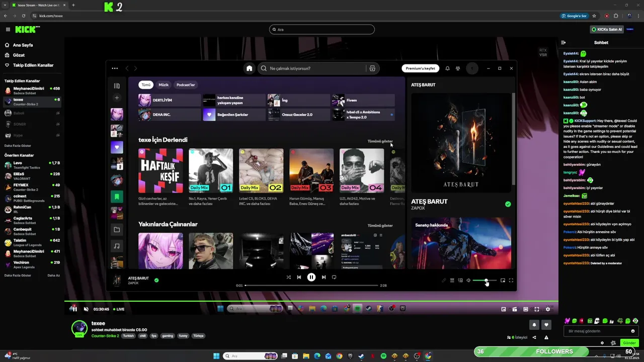Screen dimensions: 644x362
Task: Open Ana Sayfa in Kick sidebar
Action: (x=23, y=45)
